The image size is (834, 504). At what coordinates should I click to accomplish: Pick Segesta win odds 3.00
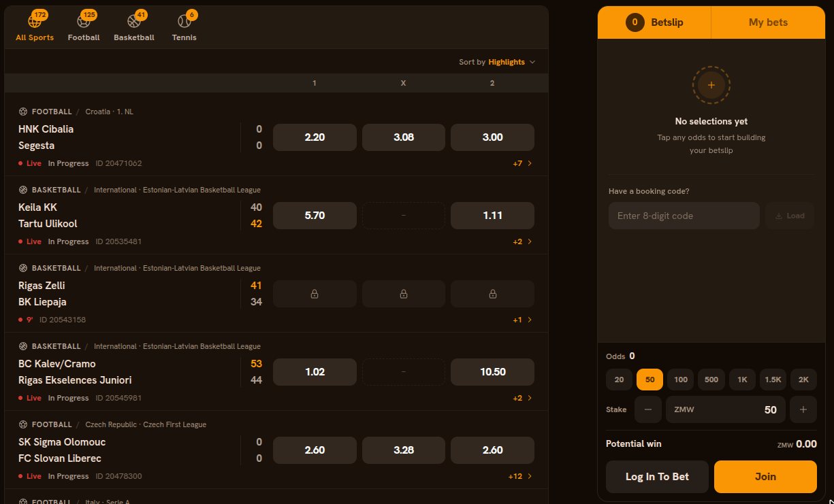493,137
